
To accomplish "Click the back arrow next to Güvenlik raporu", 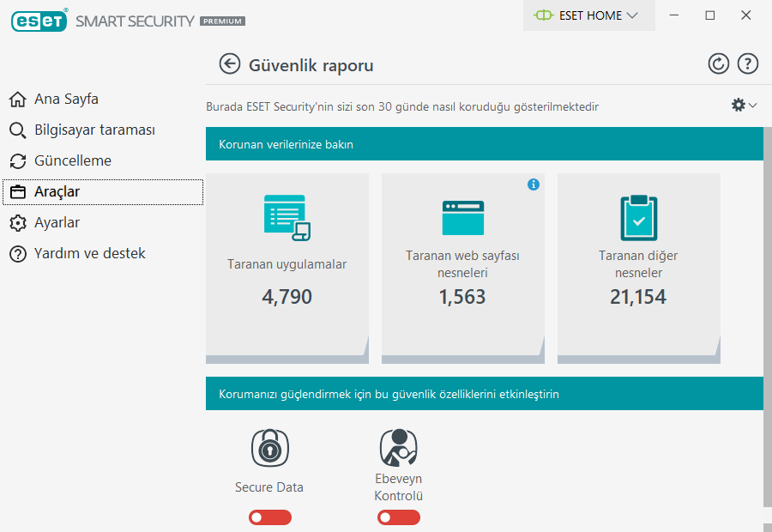I will [230, 64].
